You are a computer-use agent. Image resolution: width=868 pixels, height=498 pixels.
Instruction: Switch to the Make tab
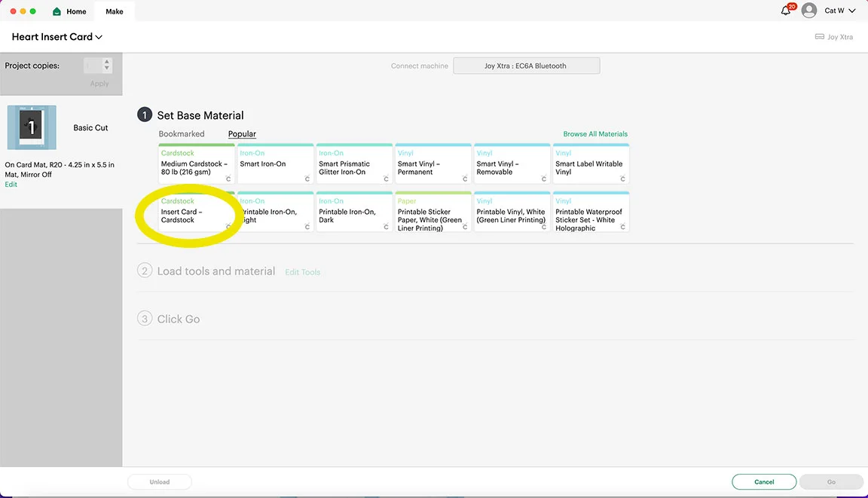coord(115,11)
